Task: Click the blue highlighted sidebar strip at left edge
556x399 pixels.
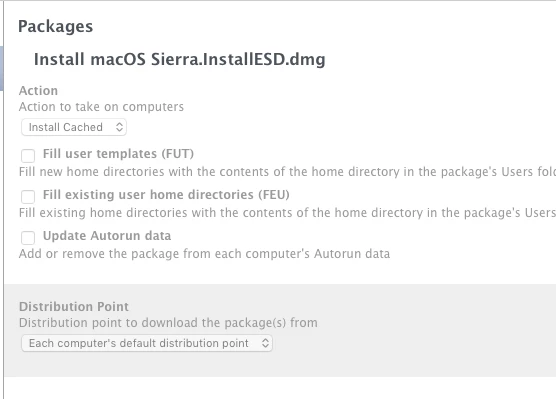Action: point(1,68)
